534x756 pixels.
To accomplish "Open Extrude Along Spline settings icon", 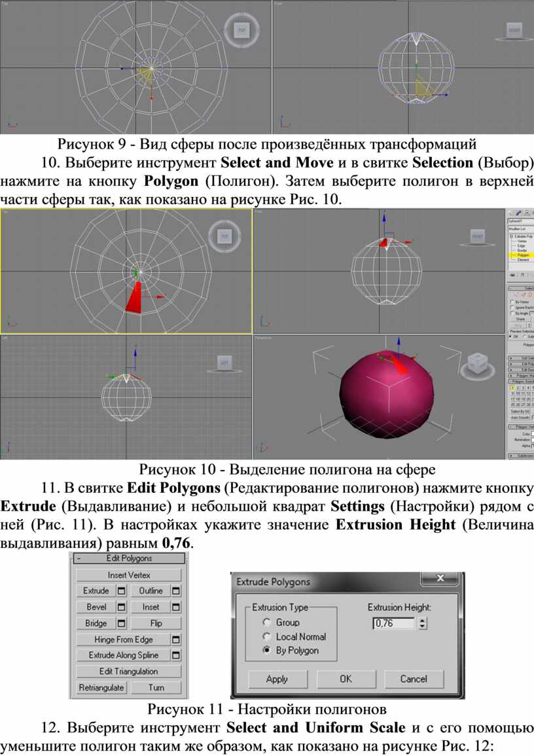I will tap(176, 655).
